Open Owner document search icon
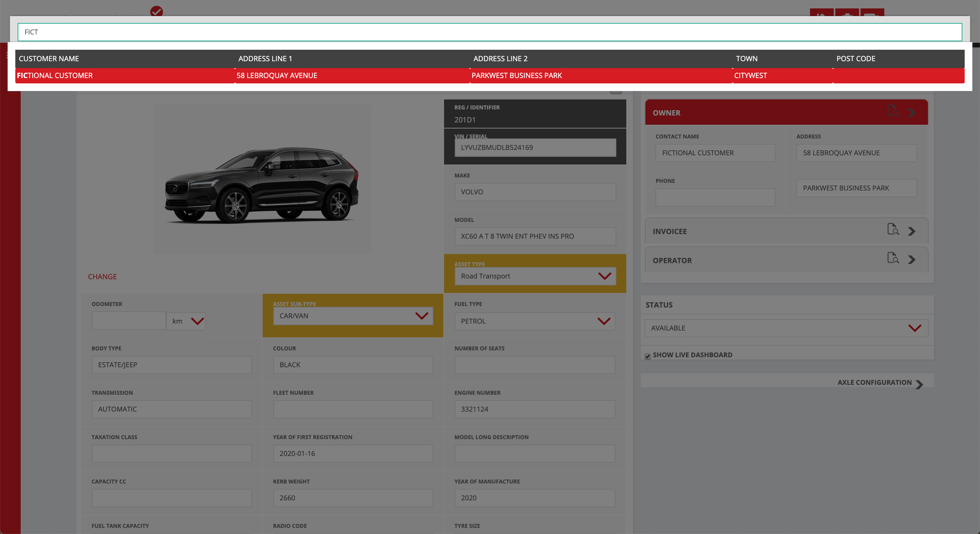The width and height of the screenshot is (980, 534). click(893, 111)
